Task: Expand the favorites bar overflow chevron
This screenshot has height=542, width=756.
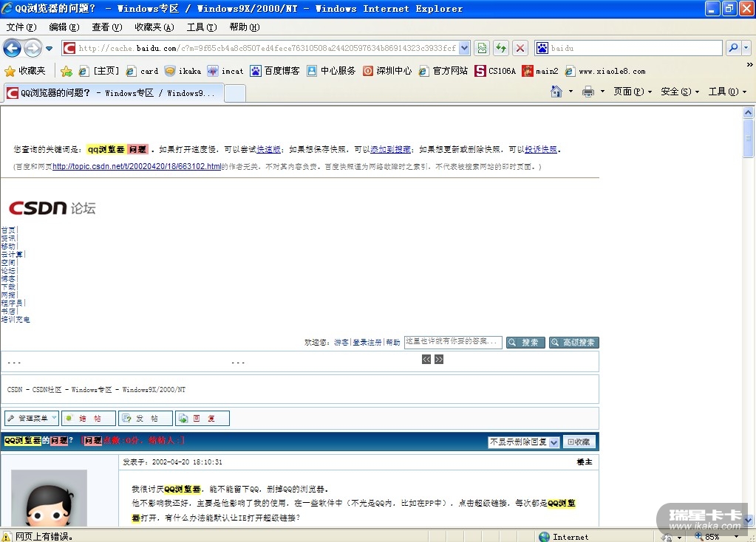Action: 749,64
